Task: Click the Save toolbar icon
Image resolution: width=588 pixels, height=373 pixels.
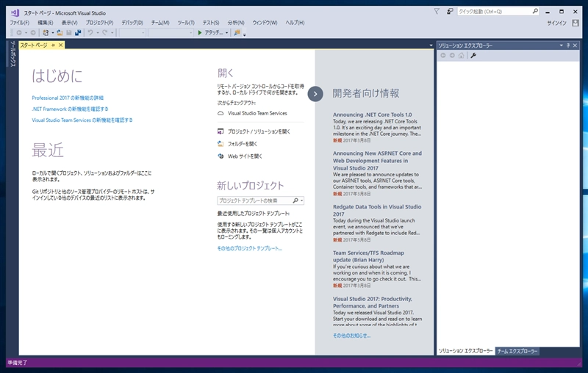Action: click(x=69, y=33)
